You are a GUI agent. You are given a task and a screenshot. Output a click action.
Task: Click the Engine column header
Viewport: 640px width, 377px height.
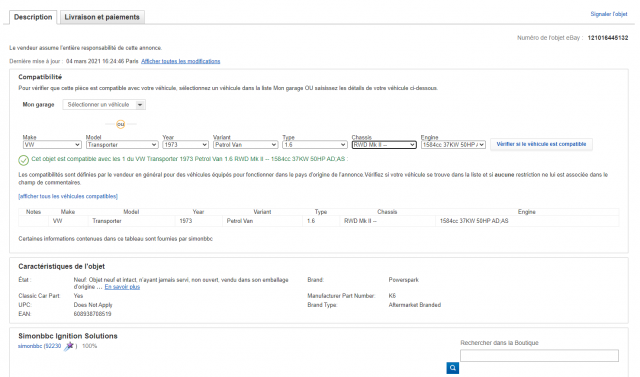coord(527,212)
